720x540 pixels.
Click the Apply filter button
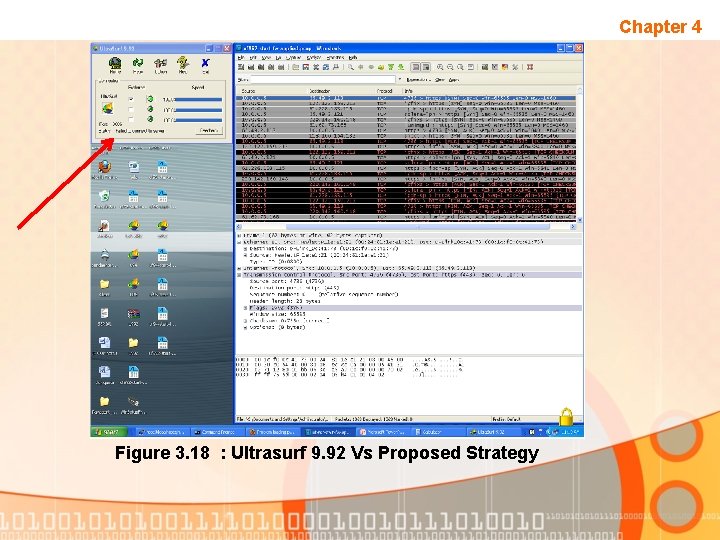pos(454,80)
